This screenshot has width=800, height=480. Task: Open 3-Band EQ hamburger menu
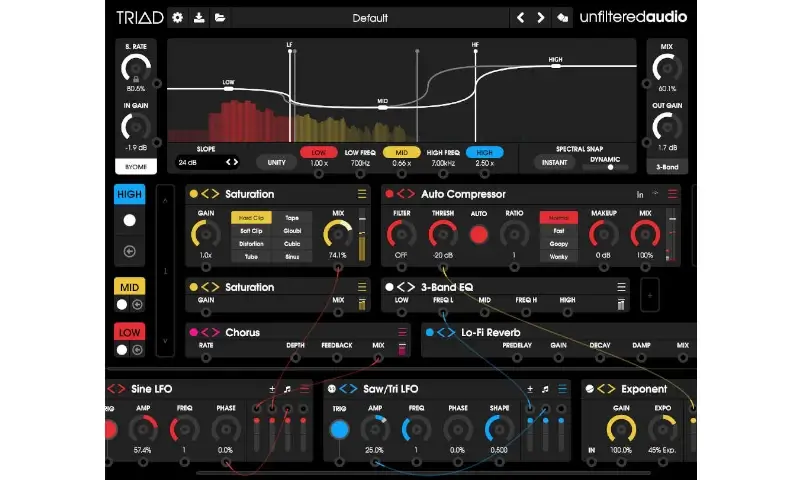621,287
